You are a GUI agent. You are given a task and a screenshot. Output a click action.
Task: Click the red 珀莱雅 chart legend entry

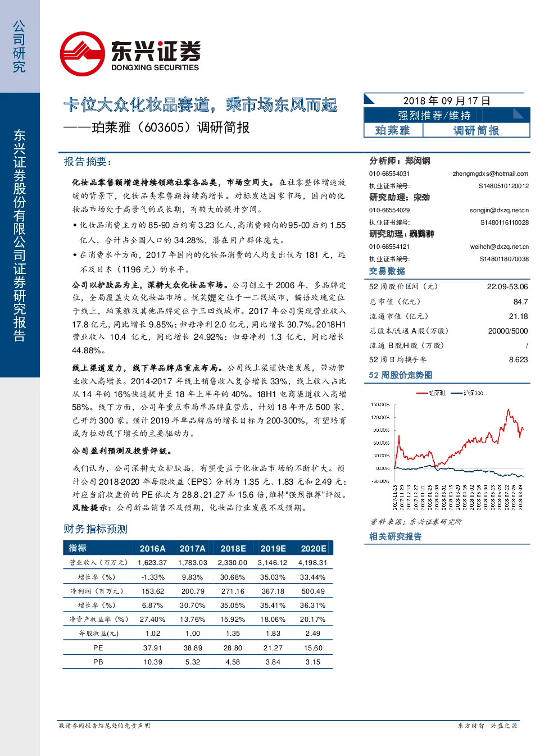(x=430, y=393)
